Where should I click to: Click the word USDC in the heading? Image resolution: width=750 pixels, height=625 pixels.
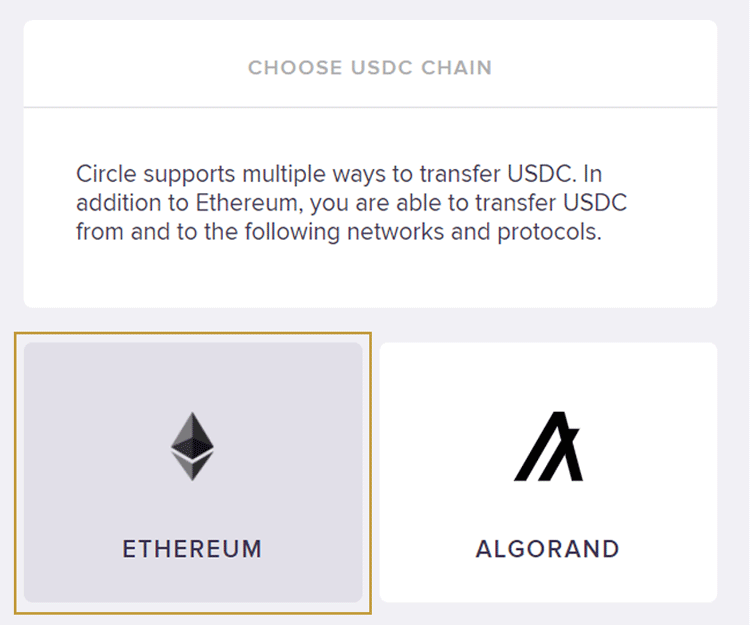tap(382, 67)
